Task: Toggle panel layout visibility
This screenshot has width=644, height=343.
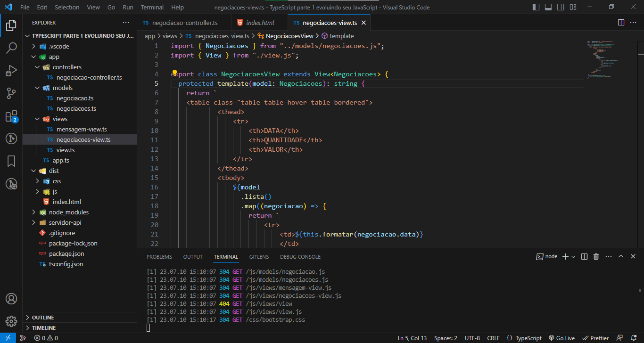Action: [548, 7]
